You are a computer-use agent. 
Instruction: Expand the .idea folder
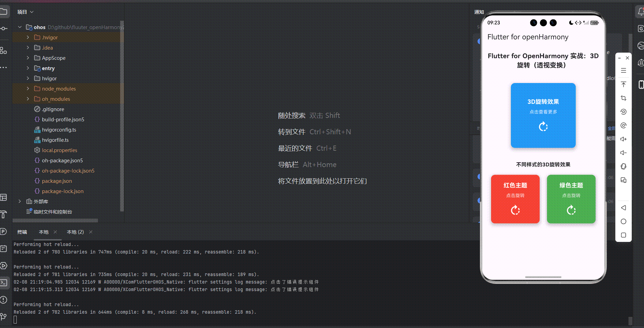[28, 47]
